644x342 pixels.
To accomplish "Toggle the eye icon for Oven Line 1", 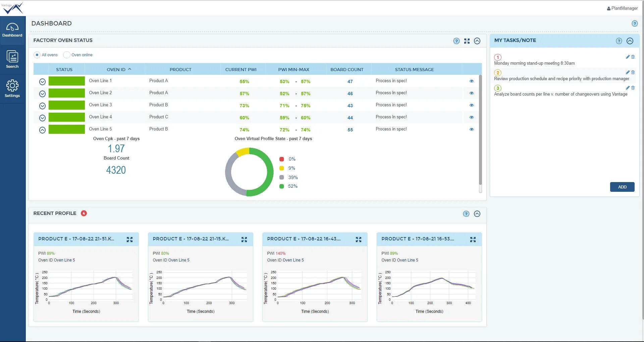I will pos(472,81).
